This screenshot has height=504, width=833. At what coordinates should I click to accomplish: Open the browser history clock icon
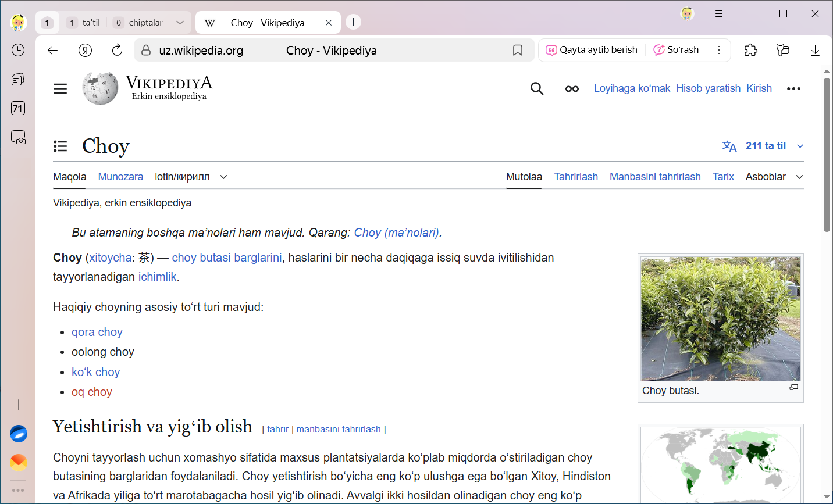pyautogui.click(x=18, y=50)
